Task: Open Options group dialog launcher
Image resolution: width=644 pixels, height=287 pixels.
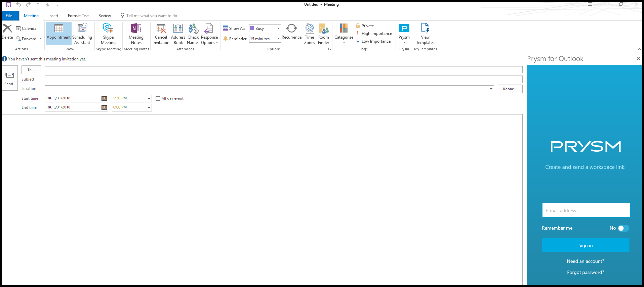Action: (329, 49)
